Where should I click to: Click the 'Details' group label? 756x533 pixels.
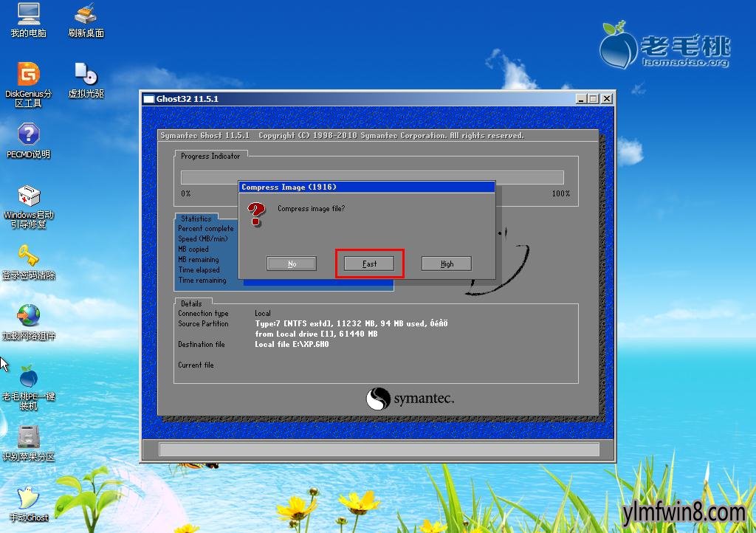(191, 303)
